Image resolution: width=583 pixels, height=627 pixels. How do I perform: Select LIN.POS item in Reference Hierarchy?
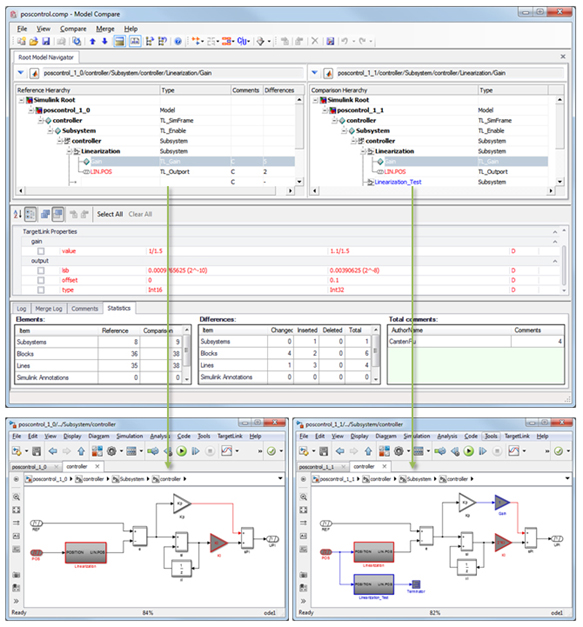[x=101, y=172]
